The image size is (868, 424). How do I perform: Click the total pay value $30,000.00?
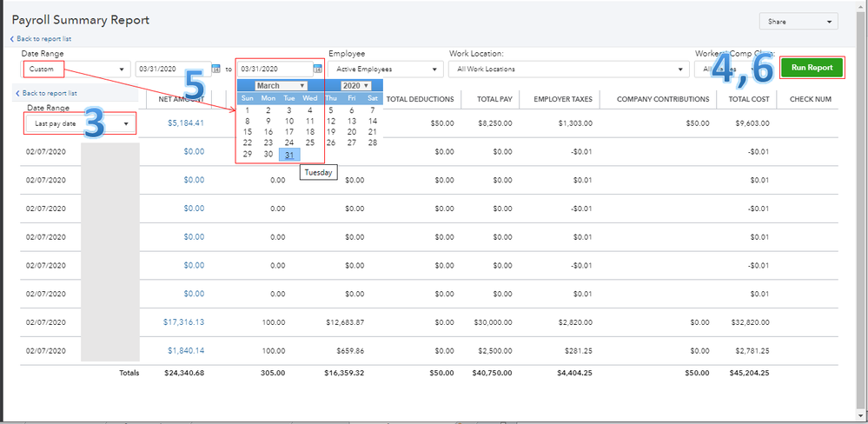pyautogui.click(x=493, y=322)
